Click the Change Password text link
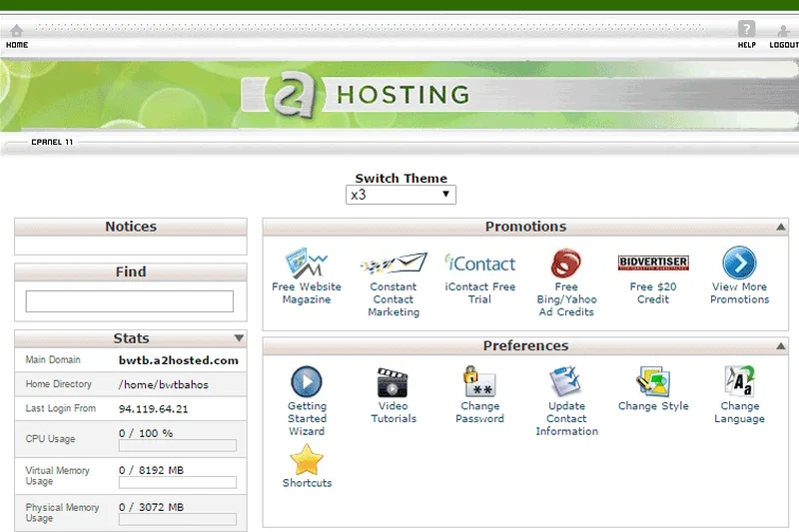799x532 pixels. pos(479,412)
